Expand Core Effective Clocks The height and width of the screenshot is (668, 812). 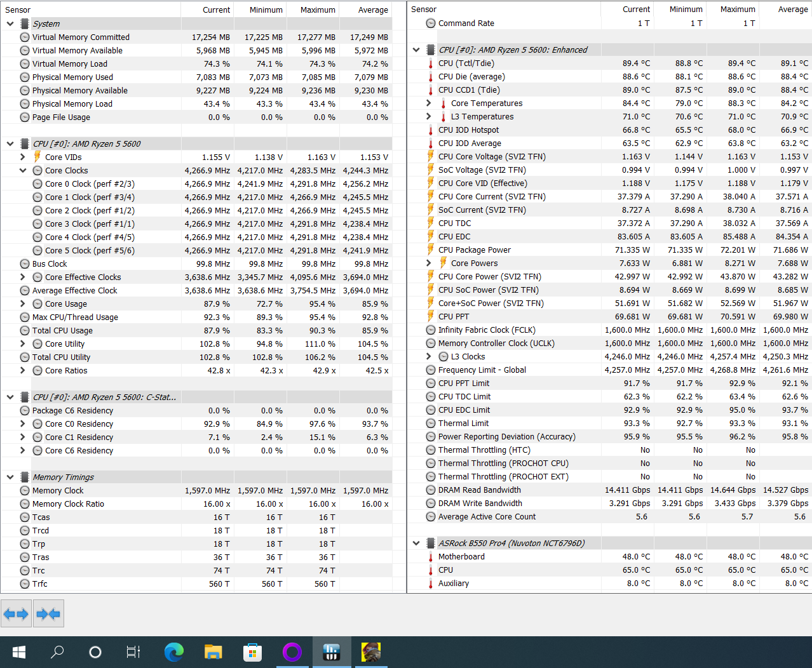click(23, 277)
